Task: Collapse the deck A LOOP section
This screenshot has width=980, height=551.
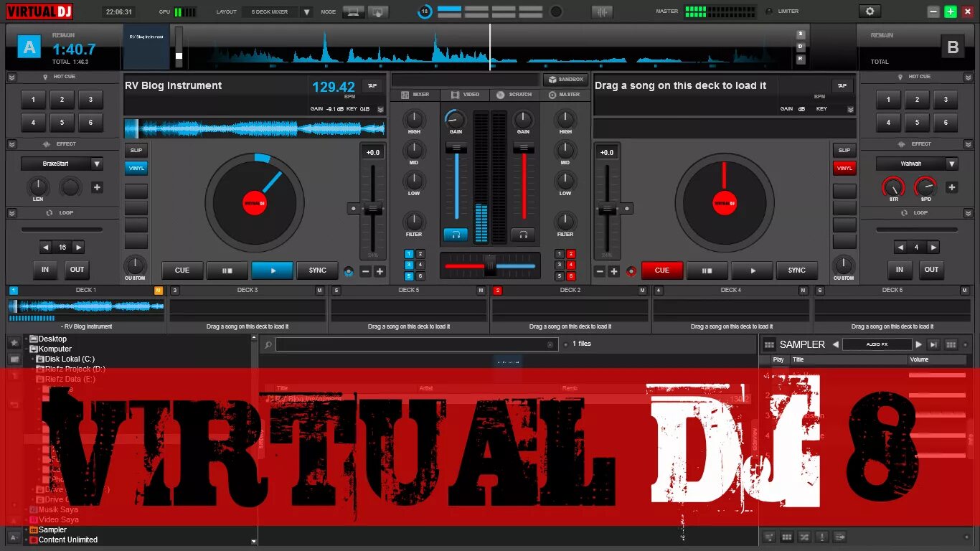Action: [12, 213]
